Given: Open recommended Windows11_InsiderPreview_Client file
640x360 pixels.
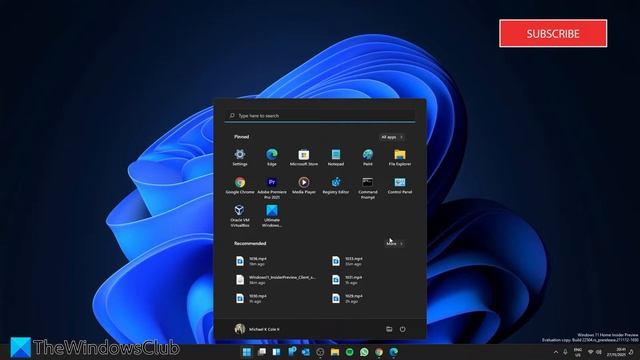Looking at the screenshot, I should tap(277, 280).
